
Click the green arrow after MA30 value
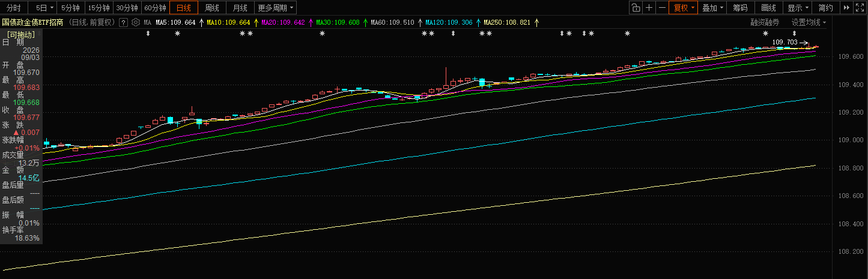[365, 23]
